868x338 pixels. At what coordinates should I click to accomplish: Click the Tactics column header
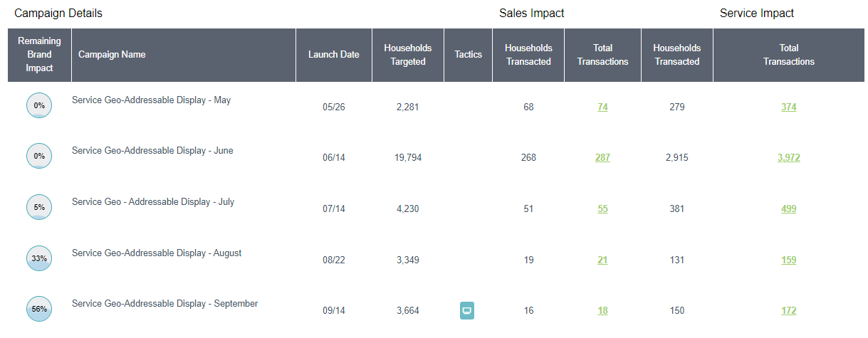(468, 55)
